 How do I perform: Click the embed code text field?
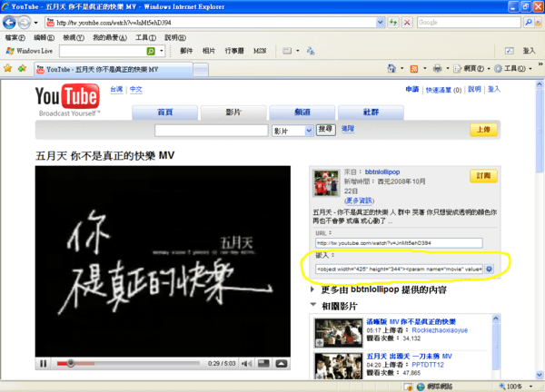click(399, 269)
